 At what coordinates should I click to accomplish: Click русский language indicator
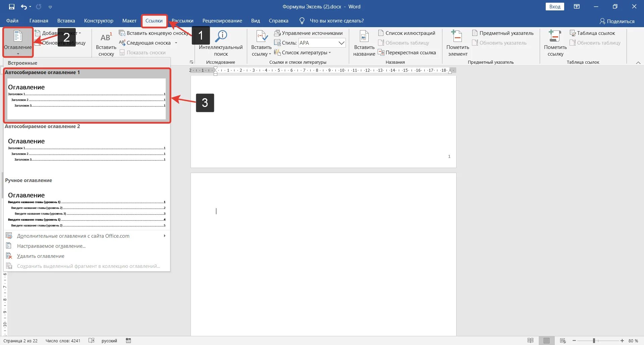109,341
